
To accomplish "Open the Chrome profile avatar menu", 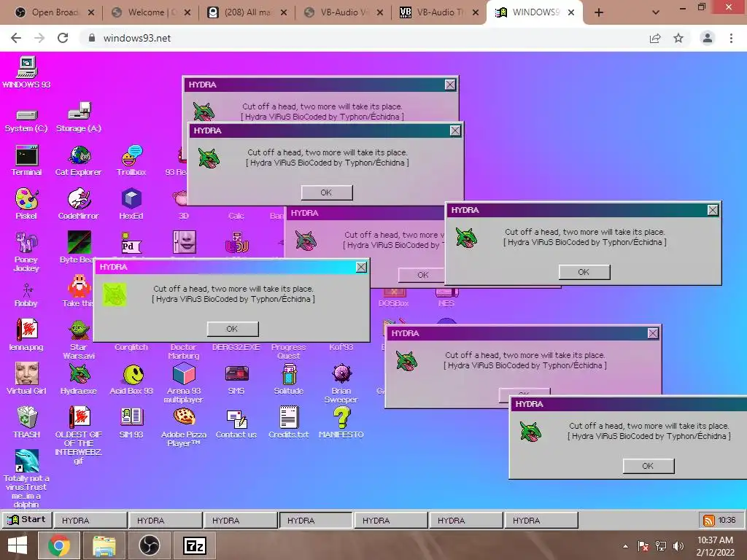I will (x=708, y=38).
